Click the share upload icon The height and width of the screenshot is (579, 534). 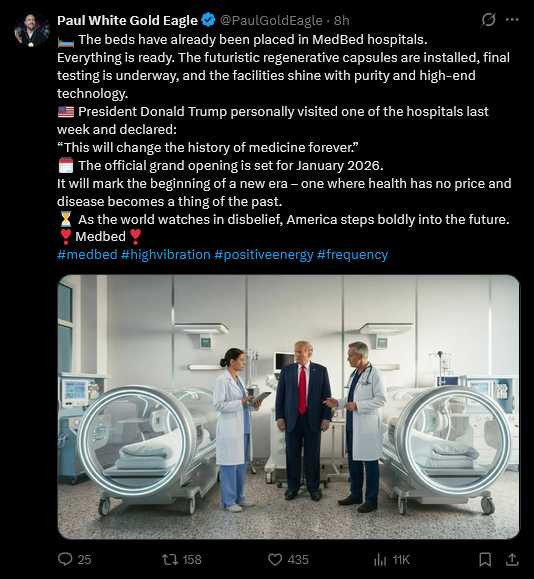(511, 559)
